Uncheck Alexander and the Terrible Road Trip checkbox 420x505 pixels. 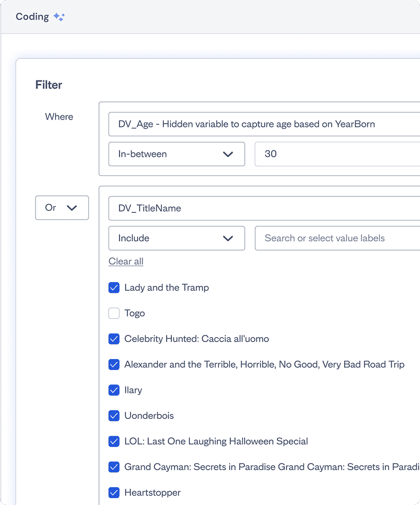pyautogui.click(x=114, y=365)
